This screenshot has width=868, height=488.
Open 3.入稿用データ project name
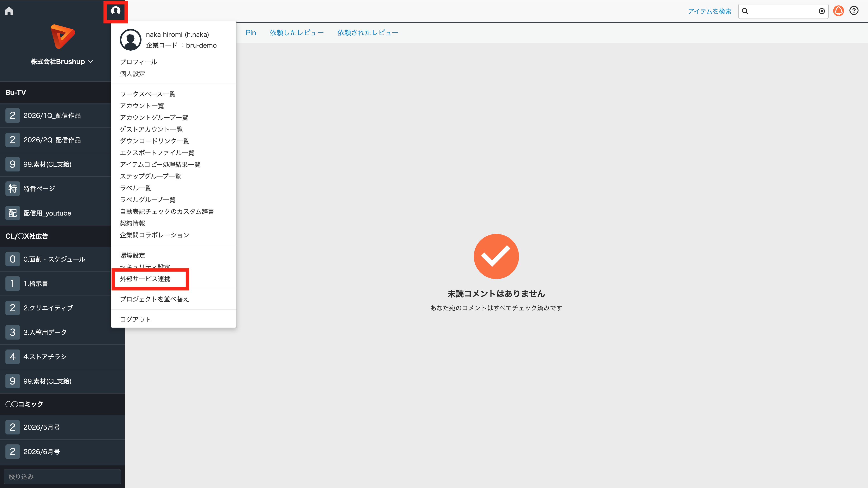pyautogui.click(x=45, y=333)
